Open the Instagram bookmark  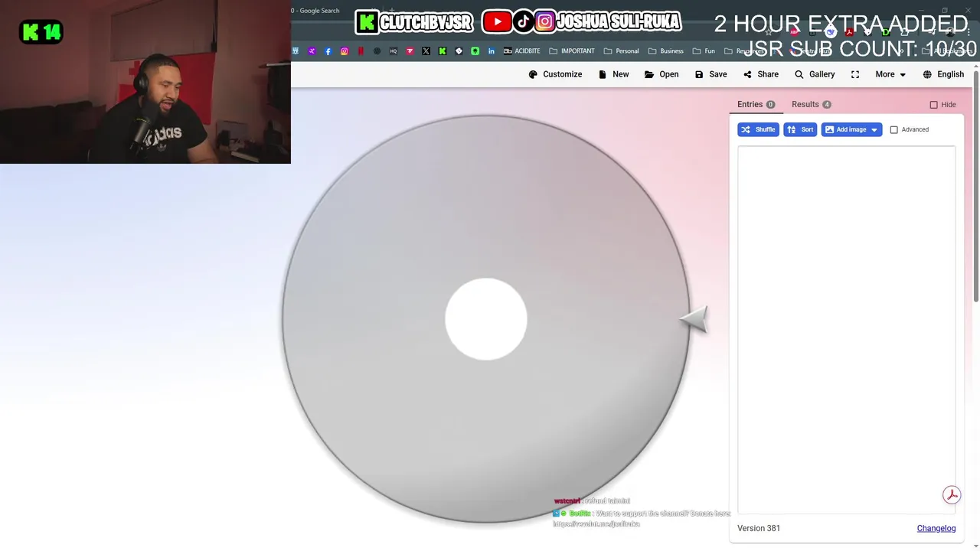point(345,51)
